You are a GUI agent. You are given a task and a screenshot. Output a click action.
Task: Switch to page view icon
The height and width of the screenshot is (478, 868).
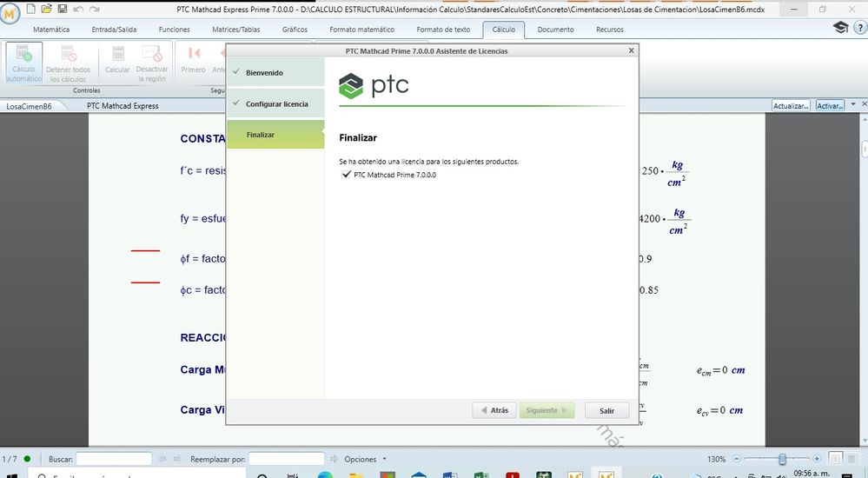click(835, 459)
